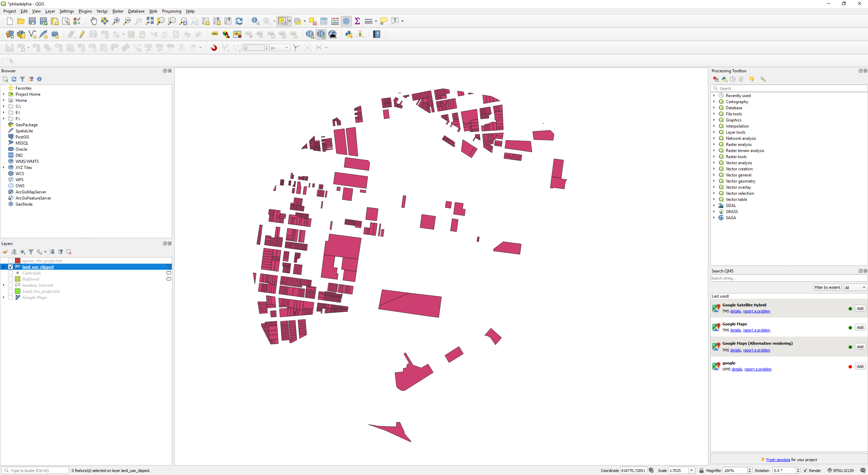The height and width of the screenshot is (475, 868).
Task: Click the Zoom Full extent icon
Action: coord(150,21)
